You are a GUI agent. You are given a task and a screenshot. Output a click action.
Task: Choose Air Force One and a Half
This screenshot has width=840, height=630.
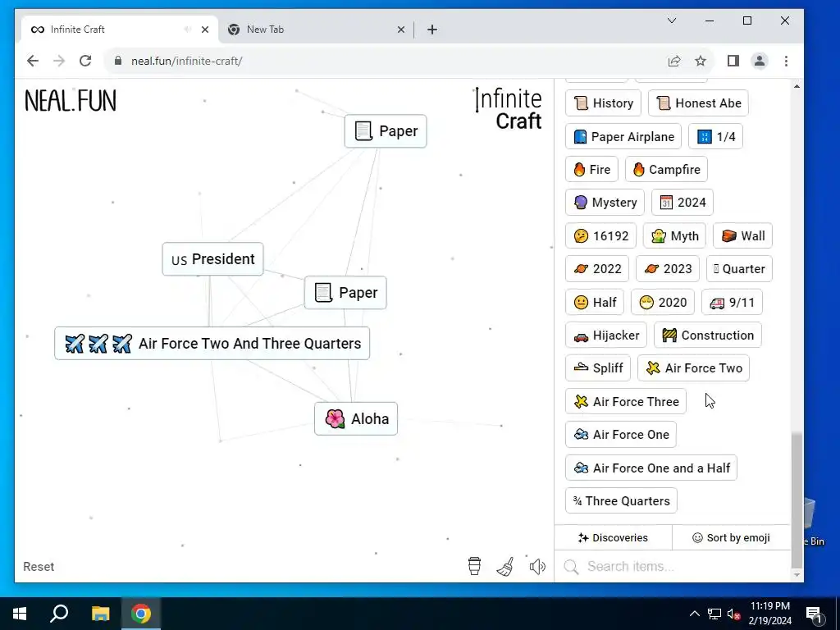tap(651, 468)
